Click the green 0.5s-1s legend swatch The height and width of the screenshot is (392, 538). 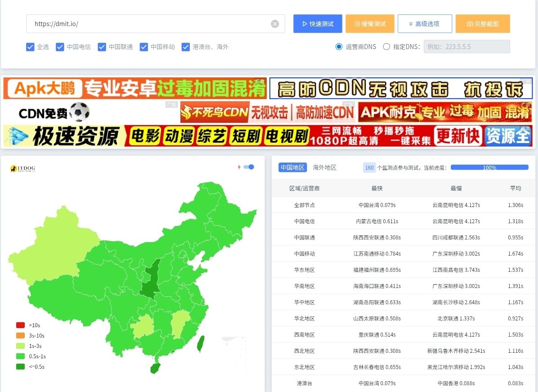tap(21, 356)
